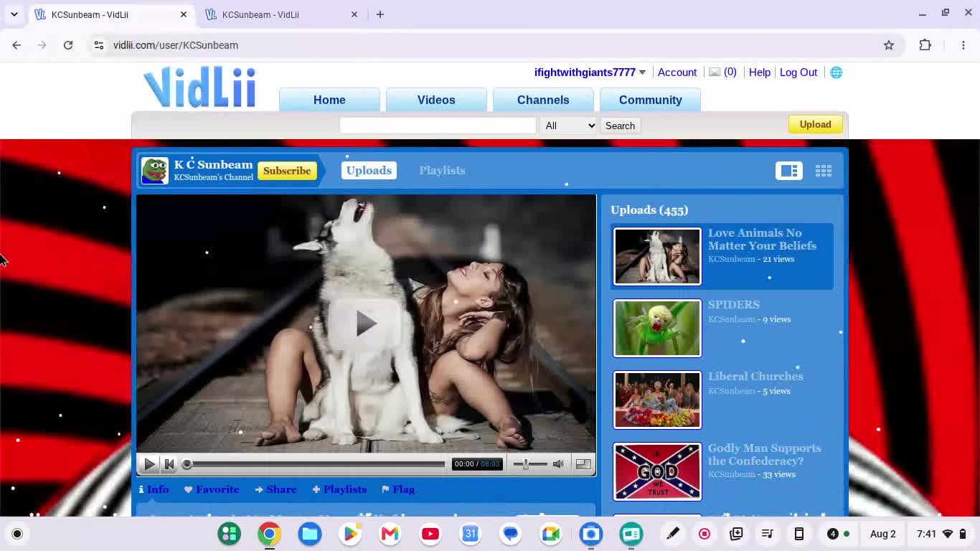Open the Home navigation tab
Viewport: 980px width, 551px height.
[329, 100]
